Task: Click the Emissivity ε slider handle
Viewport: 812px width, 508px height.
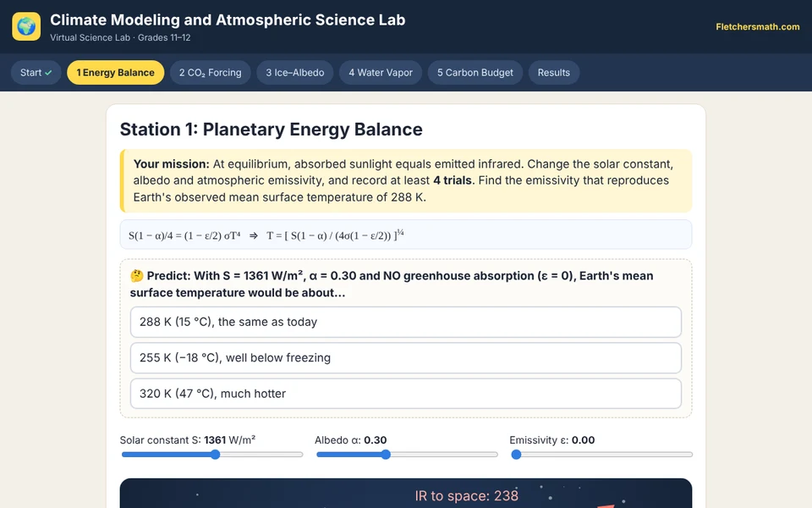Action: [x=516, y=455]
